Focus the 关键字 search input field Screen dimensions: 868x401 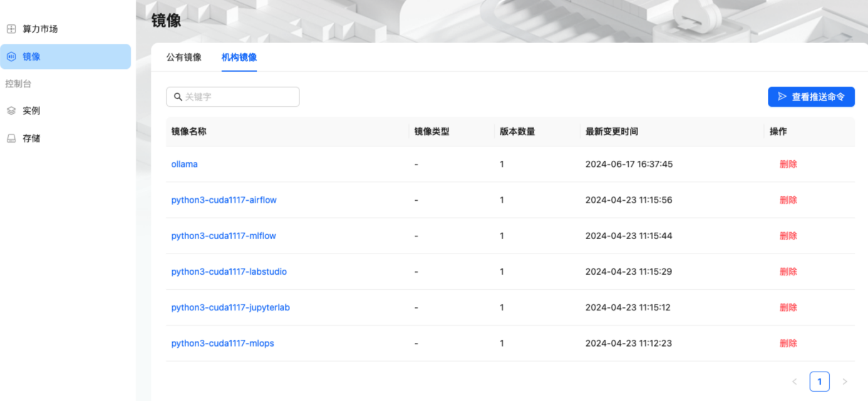(239, 97)
